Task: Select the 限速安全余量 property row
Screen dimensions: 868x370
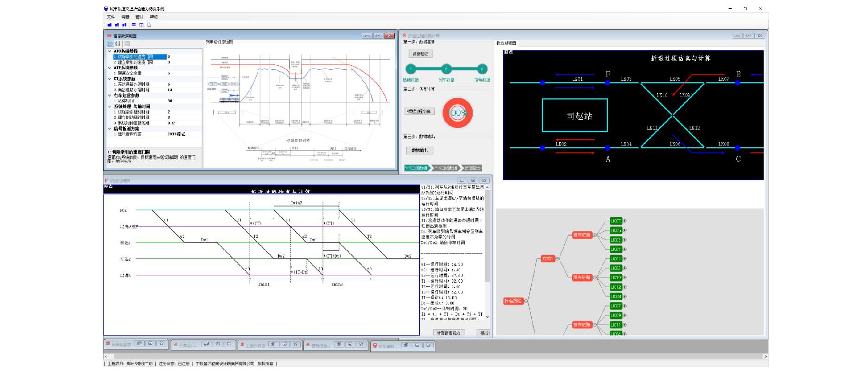Action: coord(157,73)
